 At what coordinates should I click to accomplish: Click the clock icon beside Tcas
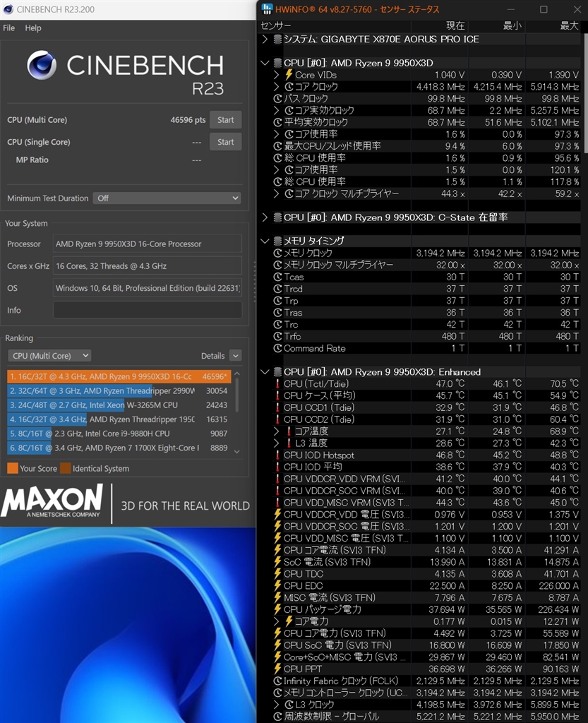(x=277, y=277)
